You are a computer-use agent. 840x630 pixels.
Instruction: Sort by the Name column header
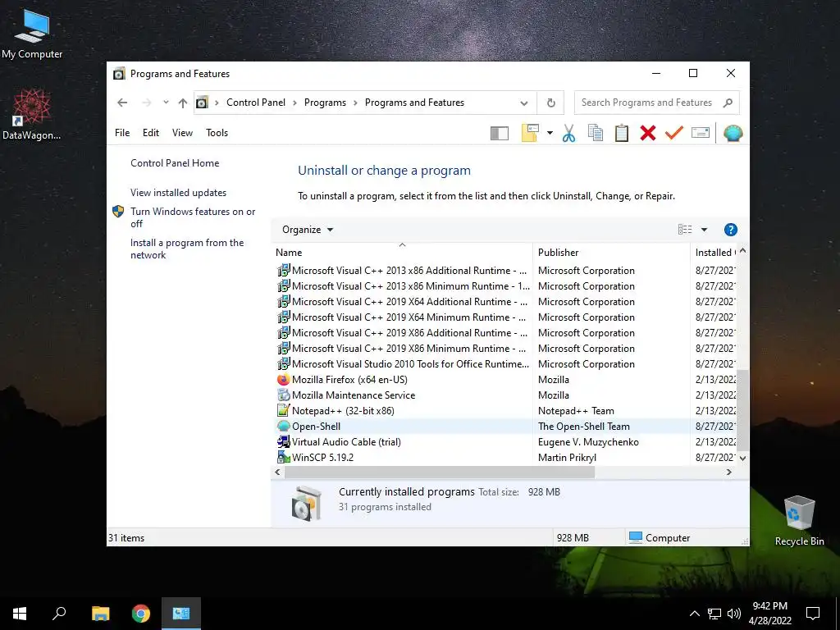pos(402,253)
